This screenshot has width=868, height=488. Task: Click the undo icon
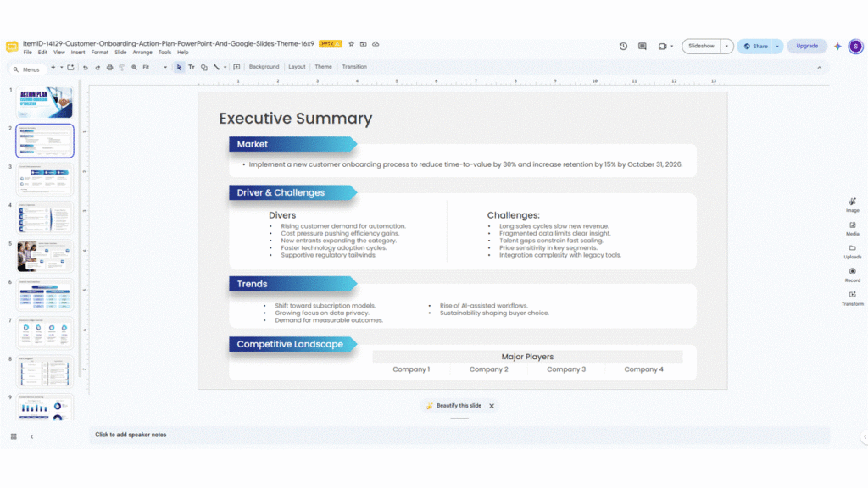(86, 68)
